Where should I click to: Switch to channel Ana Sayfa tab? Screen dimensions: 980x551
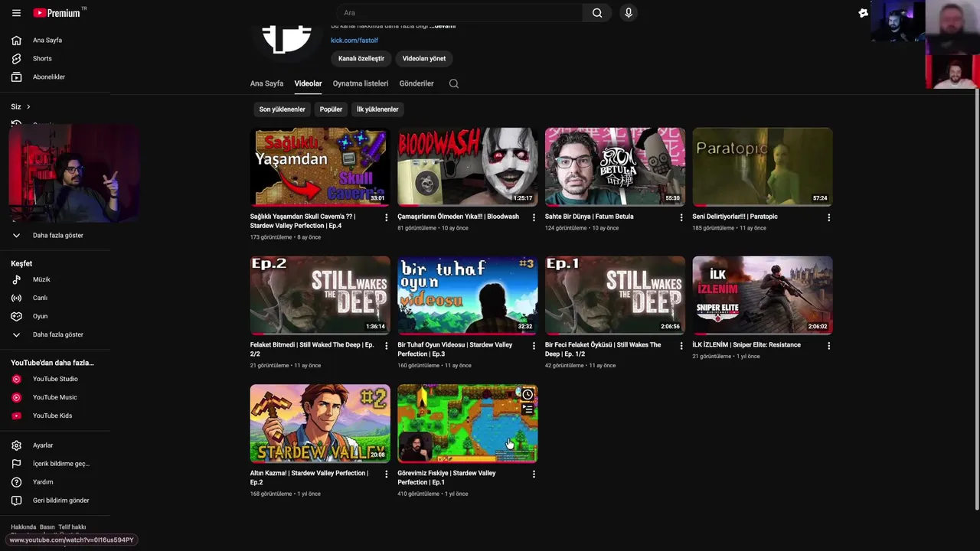pyautogui.click(x=266, y=83)
